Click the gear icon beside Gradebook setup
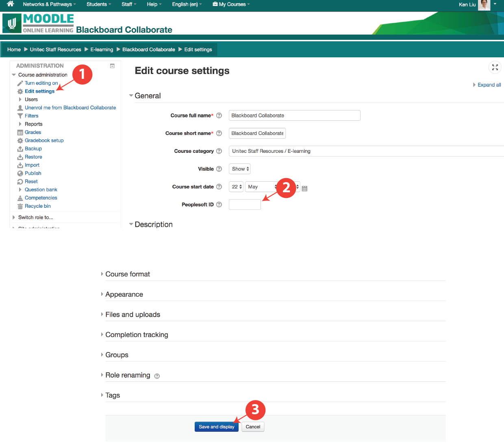504x448 pixels. (20, 141)
